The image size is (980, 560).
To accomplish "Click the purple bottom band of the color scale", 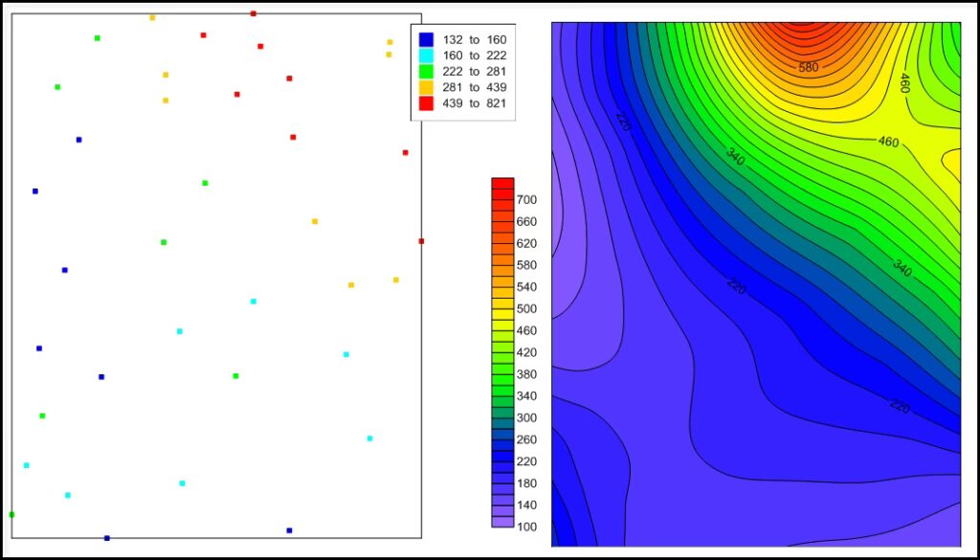I will pos(502,522).
